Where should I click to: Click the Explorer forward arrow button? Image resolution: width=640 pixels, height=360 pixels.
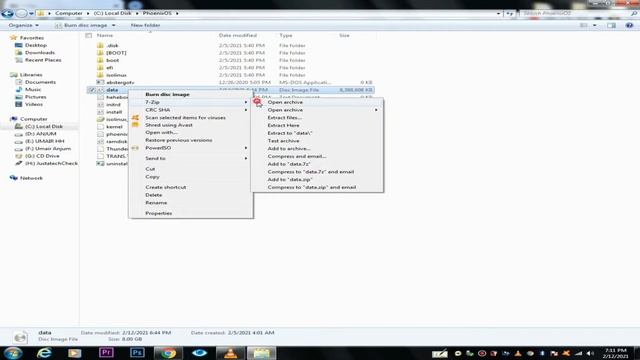tap(21, 13)
